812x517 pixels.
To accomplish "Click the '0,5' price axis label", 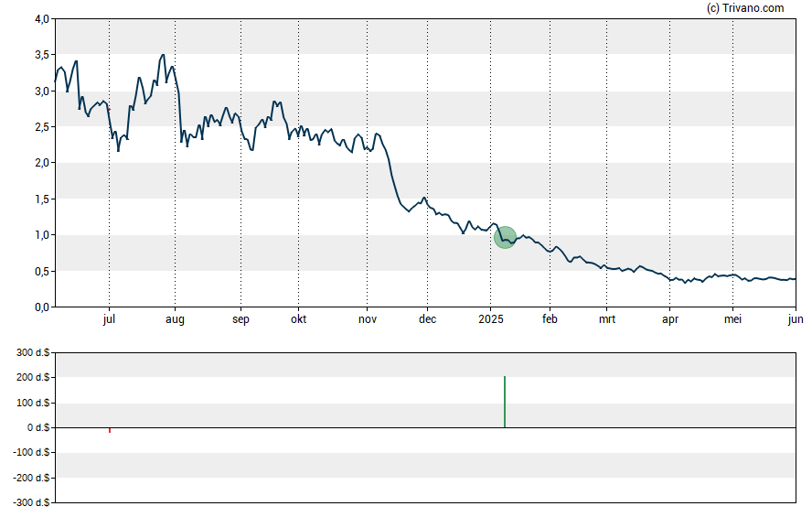I will pyautogui.click(x=42, y=272).
